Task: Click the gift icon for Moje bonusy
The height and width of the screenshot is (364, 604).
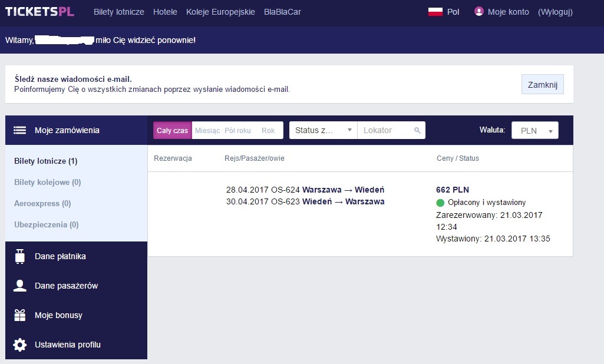Action: pyautogui.click(x=19, y=315)
